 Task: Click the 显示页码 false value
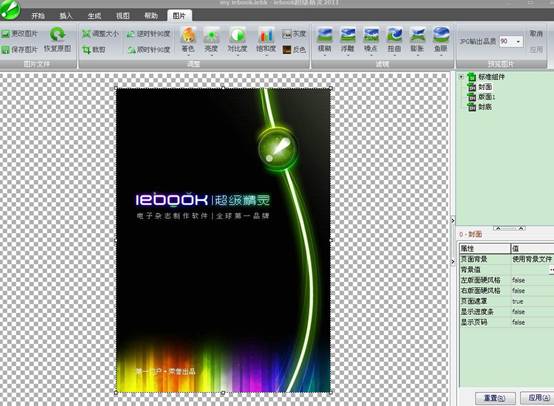[532, 322]
